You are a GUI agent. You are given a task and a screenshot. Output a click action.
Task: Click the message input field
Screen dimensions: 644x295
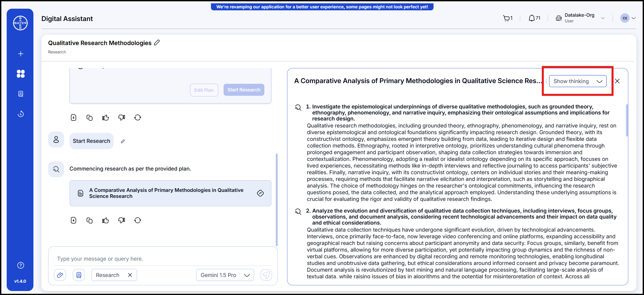(163, 259)
